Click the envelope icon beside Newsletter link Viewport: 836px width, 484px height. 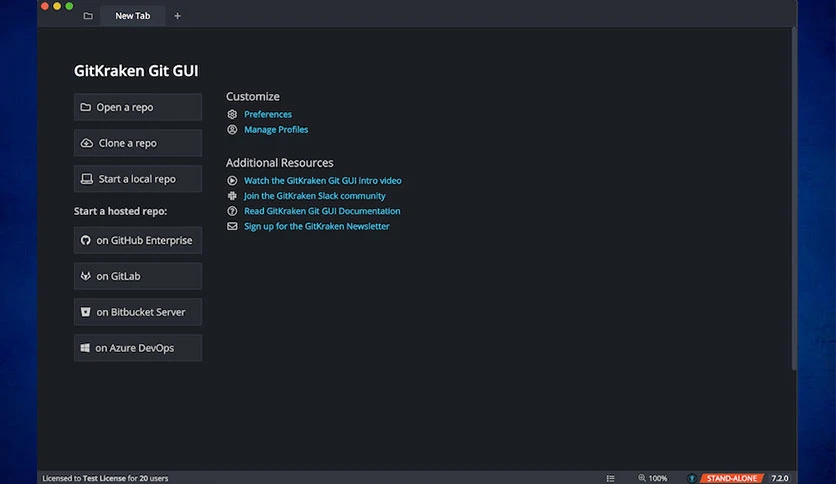(232, 226)
